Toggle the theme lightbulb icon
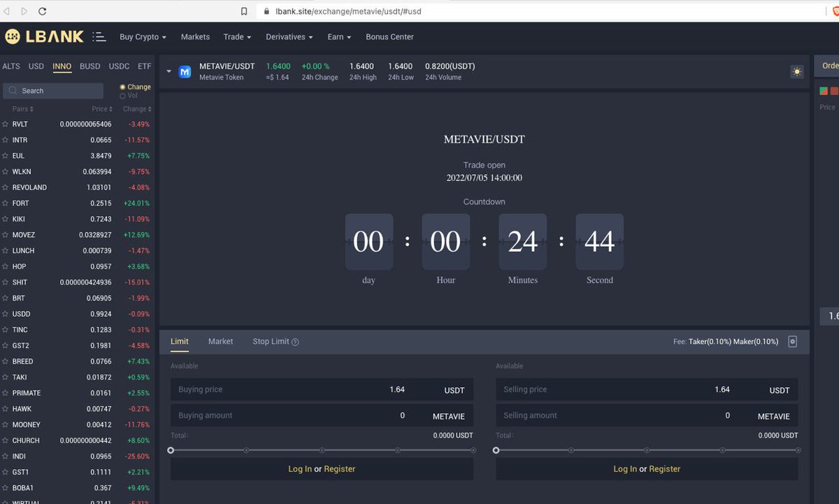Viewport: 839px width, 504px height. pyautogui.click(x=796, y=71)
